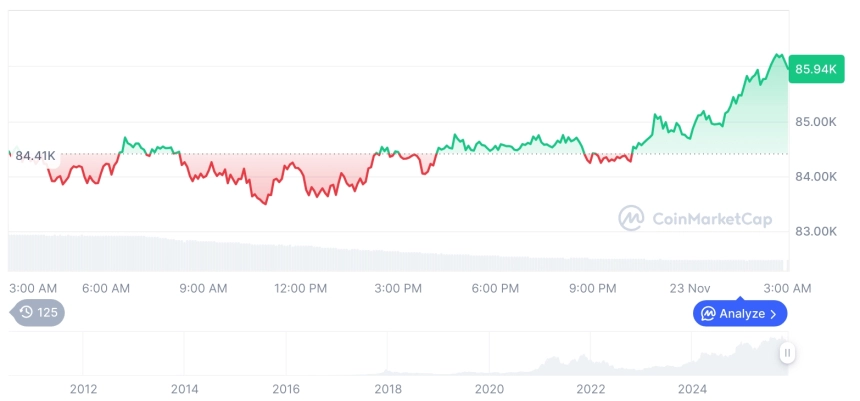Click the 23 Nov date axis label

[688, 288]
